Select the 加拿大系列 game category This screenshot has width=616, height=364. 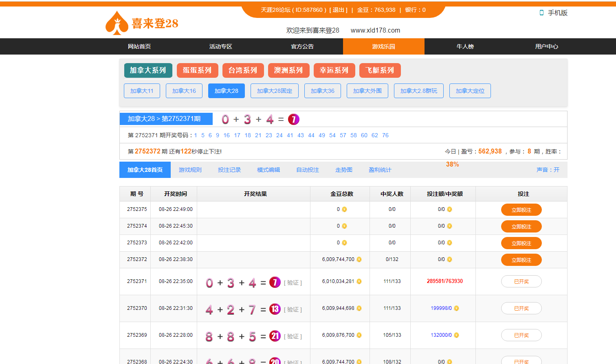coord(148,70)
